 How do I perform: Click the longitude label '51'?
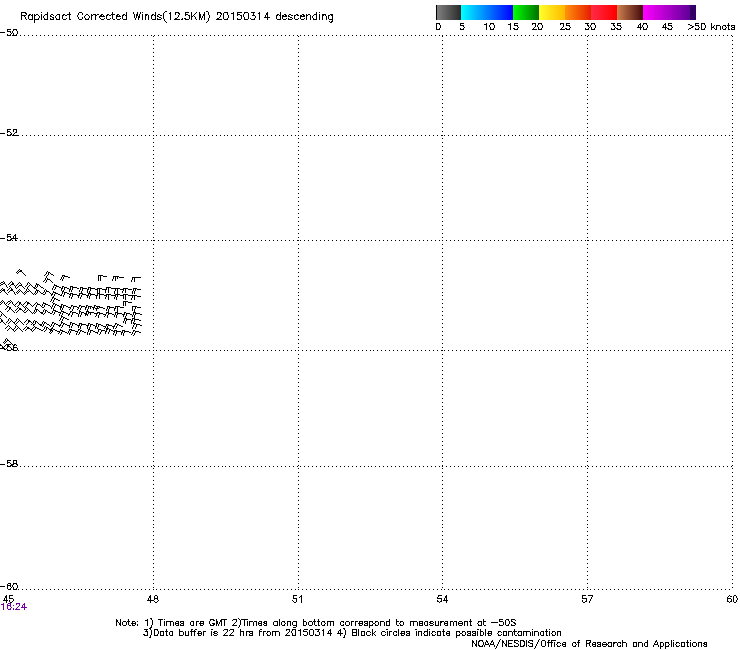coord(297,599)
